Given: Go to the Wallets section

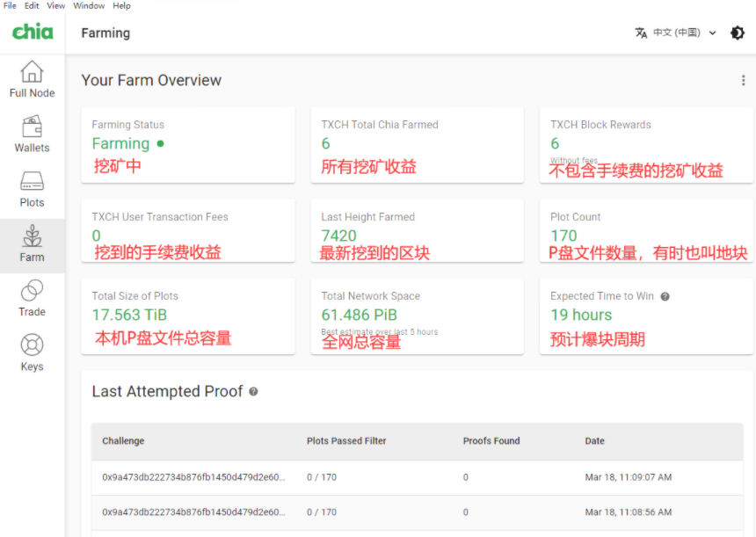Looking at the screenshot, I should tap(32, 127).
